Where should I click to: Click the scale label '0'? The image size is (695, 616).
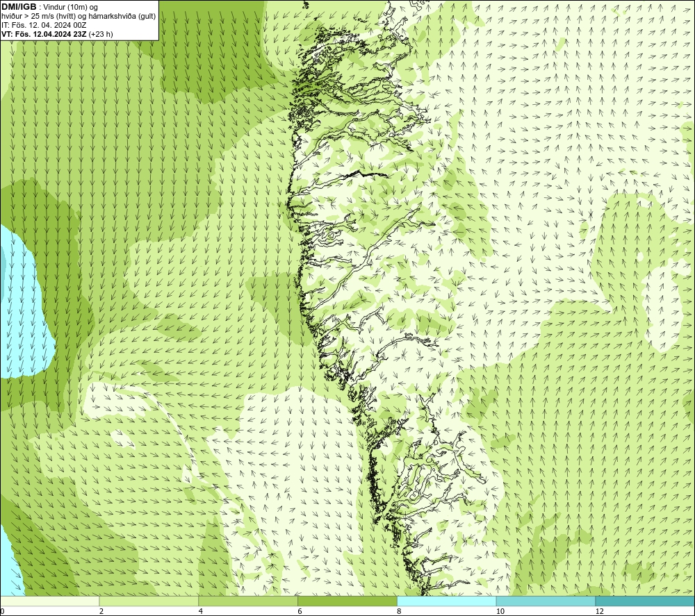click(x=2, y=612)
